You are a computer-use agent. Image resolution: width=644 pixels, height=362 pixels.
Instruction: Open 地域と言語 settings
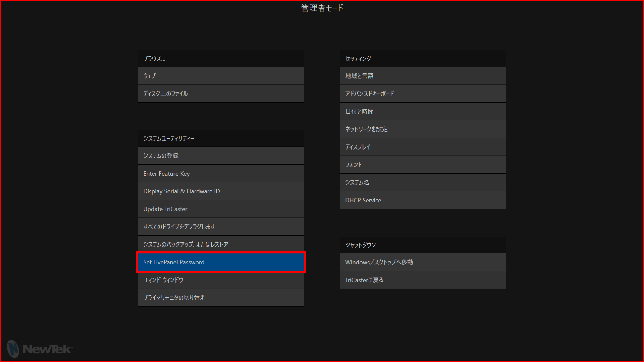click(x=423, y=76)
